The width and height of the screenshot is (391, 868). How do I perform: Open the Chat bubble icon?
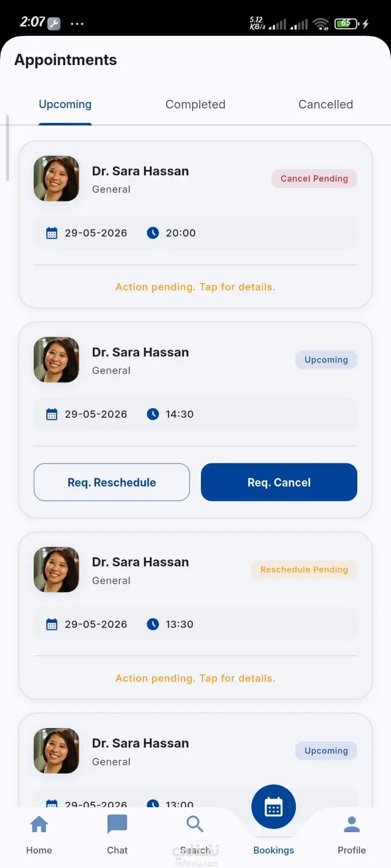coord(117,825)
